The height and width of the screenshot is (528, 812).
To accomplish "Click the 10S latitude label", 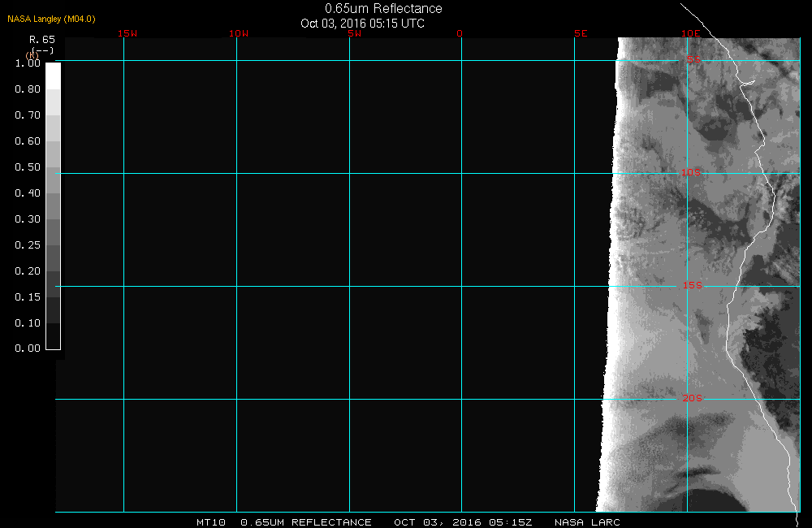I will coord(691,172).
